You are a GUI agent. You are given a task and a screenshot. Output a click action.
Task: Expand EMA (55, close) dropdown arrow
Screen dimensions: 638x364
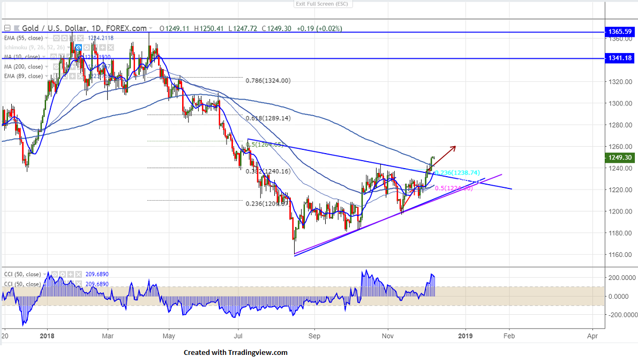[47, 38]
